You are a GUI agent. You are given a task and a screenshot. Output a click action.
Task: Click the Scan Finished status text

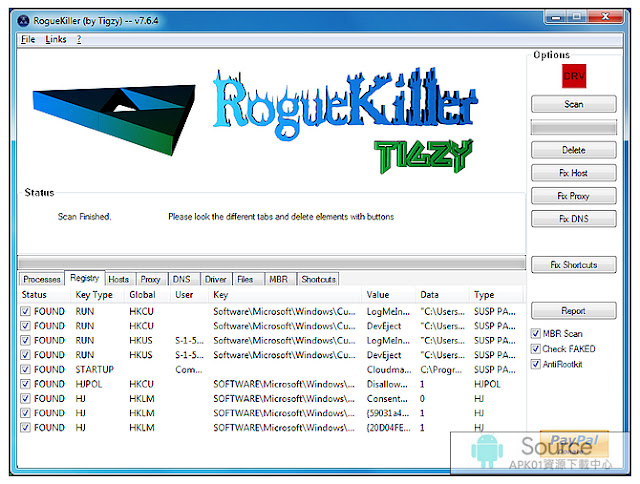[84, 217]
